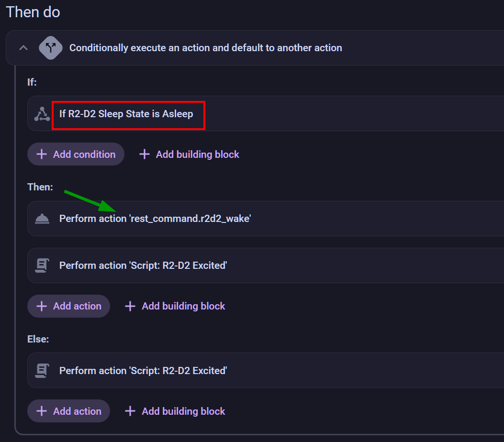Screen dimensions: 504x442
Task: Click the 'Else:' section label
Action: coord(38,339)
